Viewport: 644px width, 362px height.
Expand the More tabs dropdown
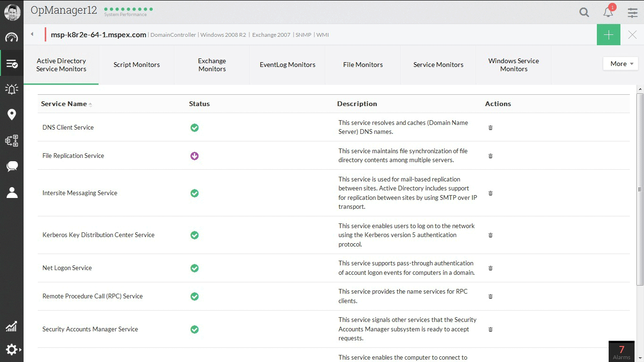tap(620, 64)
